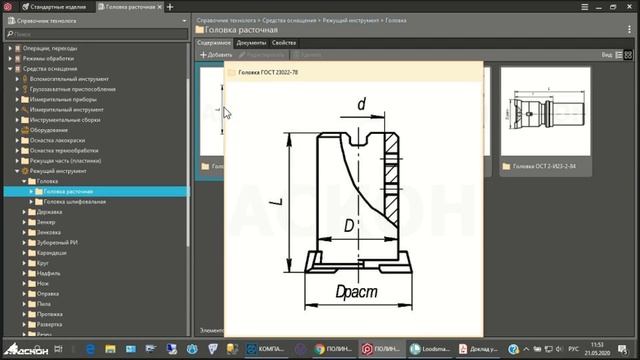The height and width of the screenshot is (360, 640).
Task: Click the Грузозахватные приспособления item icon
Action: click(x=25, y=89)
